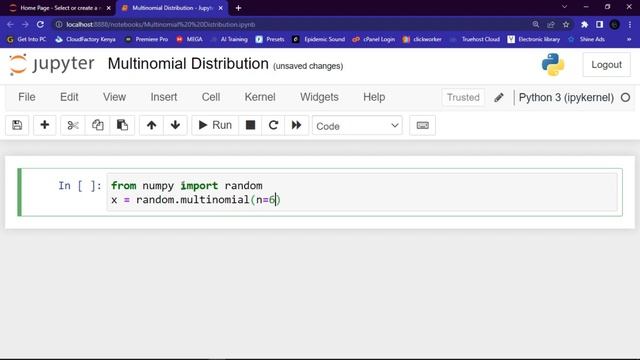The width and height of the screenshot is (640, 360).
Task: Share this page icon in address bar
Action: (x=551, y=24)
